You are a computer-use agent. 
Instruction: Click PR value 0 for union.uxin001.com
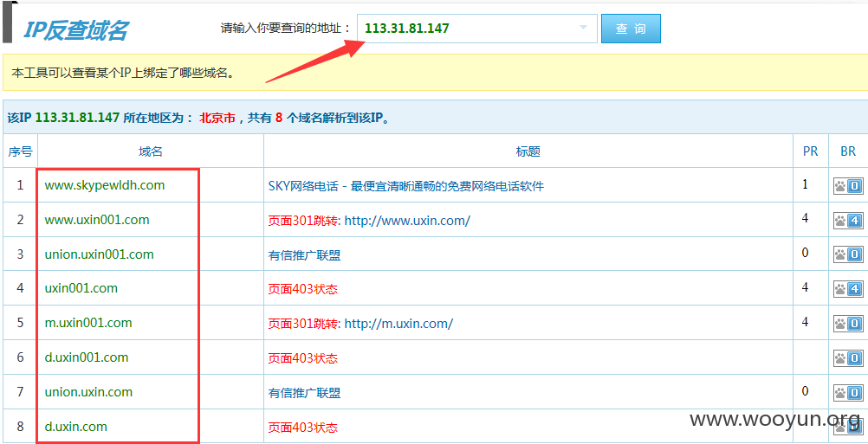[x=805, y=253]
